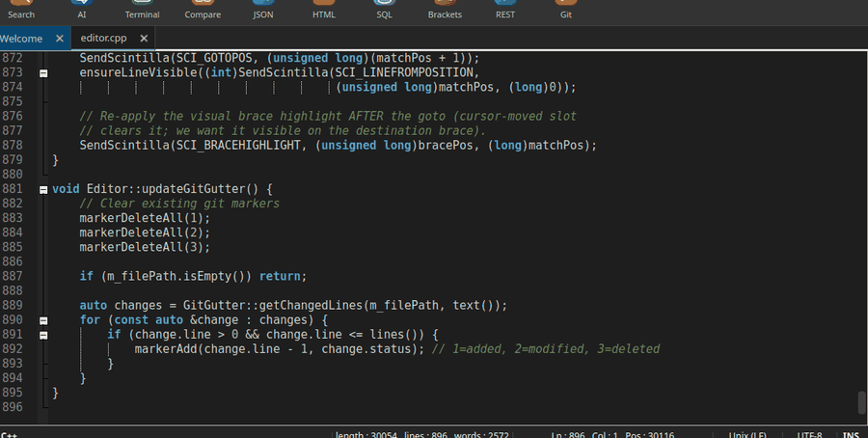The width and height of the screenshot is (868, 438).
Task: Click ensureLineVisible on line 873
Action: coord(138,72)
